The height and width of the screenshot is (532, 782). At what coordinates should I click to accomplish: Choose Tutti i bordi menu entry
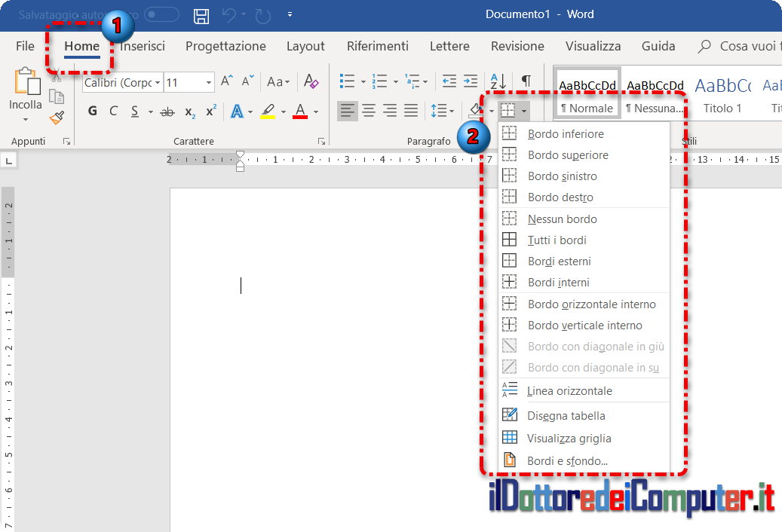(x=584, y=240)
